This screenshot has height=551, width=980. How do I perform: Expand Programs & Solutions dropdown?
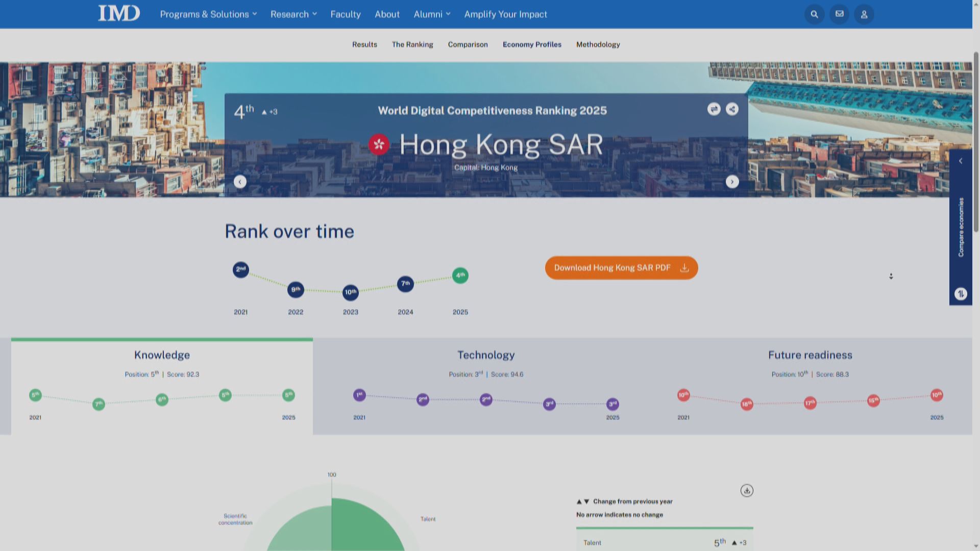(x=208, y=14)
